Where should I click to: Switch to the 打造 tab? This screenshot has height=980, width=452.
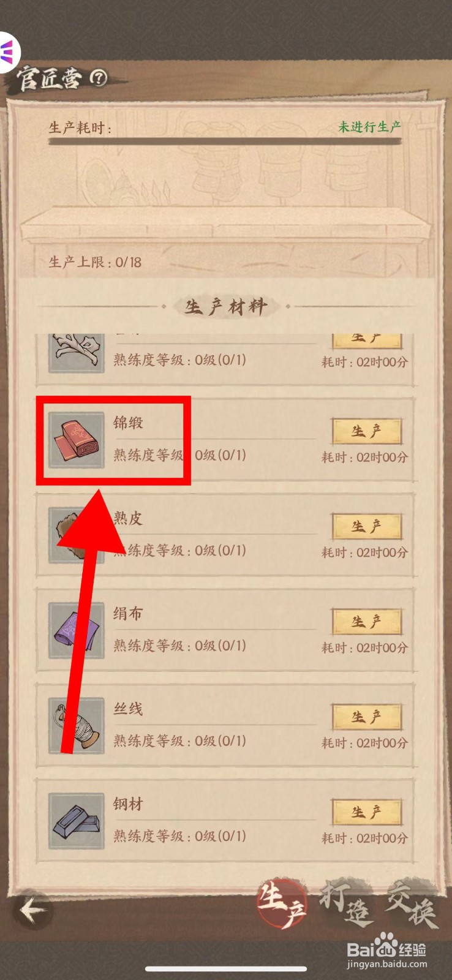[x=346, y=905]
